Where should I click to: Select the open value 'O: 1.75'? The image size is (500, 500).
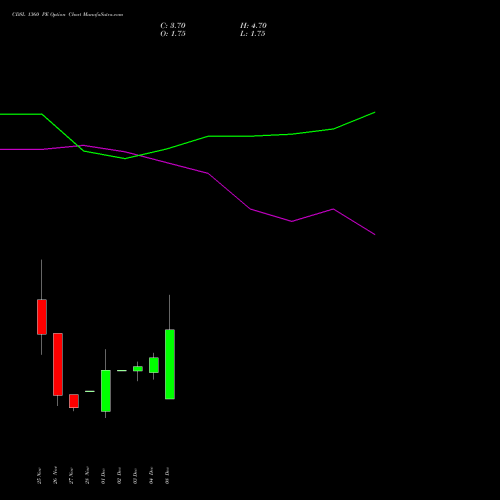pyautogui.click(x=173, y=34)
